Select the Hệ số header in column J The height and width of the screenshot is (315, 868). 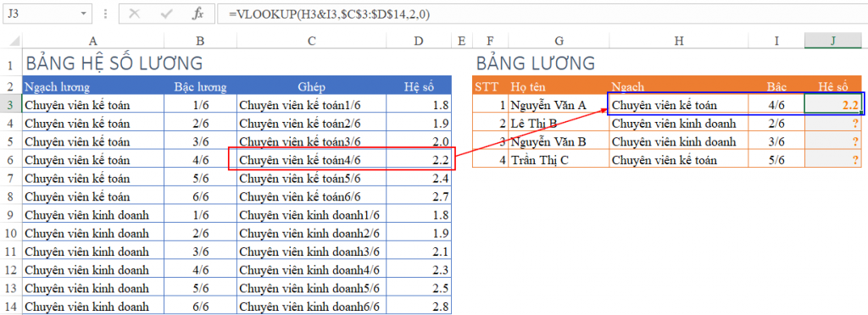coord(834,86)
